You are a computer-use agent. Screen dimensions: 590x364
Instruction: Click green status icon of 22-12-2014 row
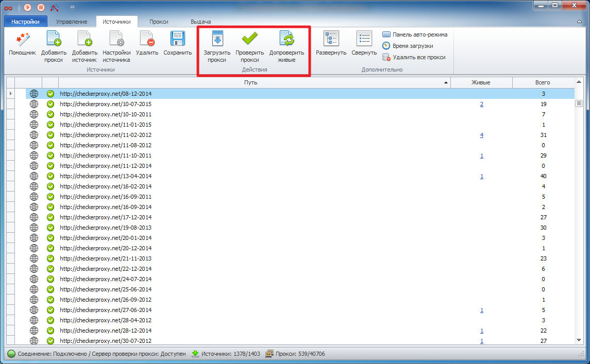(x=50, y=269)
